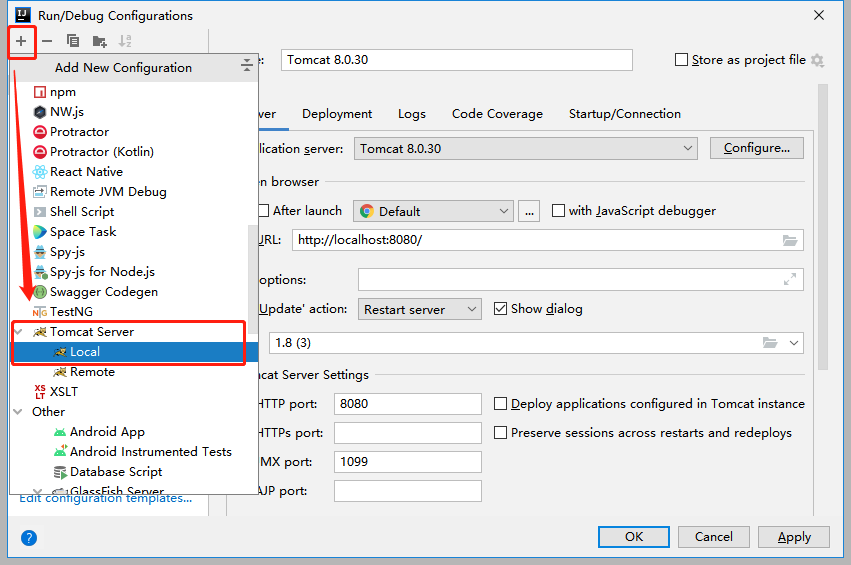
Task: Check Deploy applications configured in Tomcat instance
Action: [500, 404]
